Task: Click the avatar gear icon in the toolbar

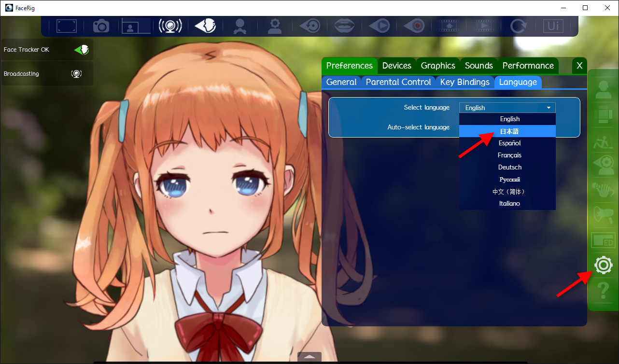Action: 275,26
